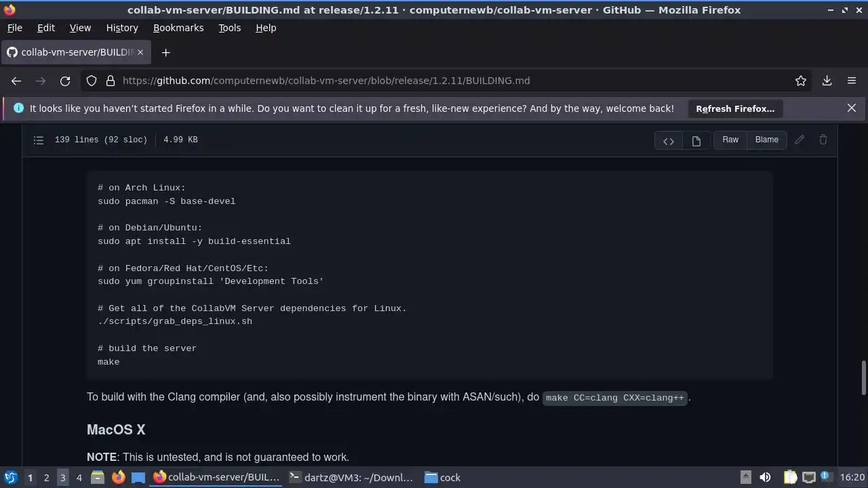
Task: Reload the current page
Action: point(65,81)
